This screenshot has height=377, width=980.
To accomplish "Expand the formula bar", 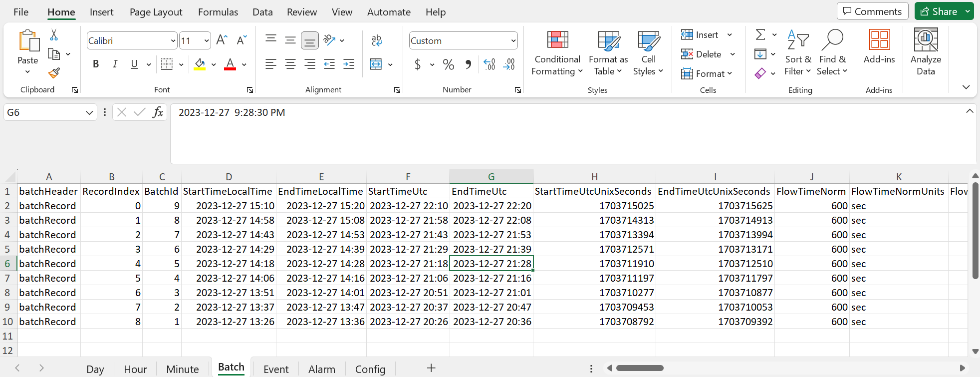I will [969, 111].
